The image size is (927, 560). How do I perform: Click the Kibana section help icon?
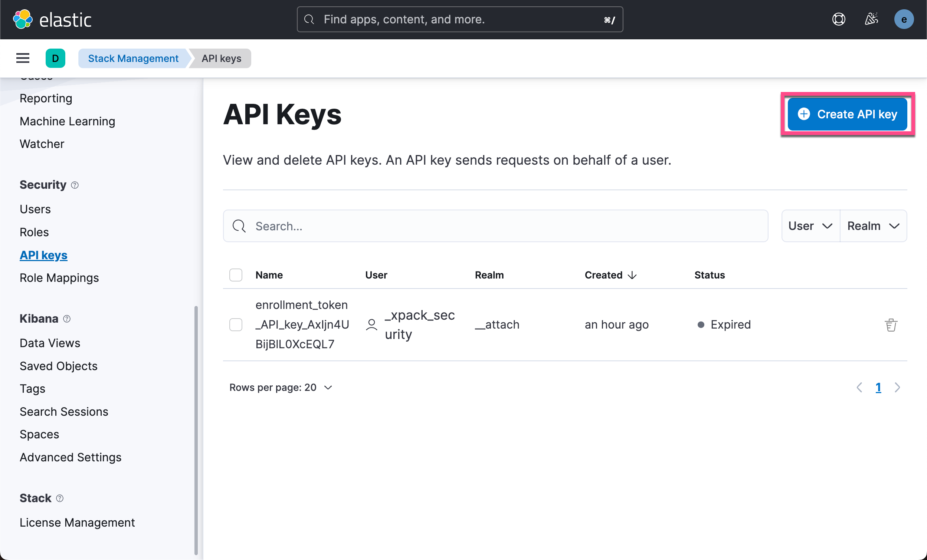pos(67,319)
